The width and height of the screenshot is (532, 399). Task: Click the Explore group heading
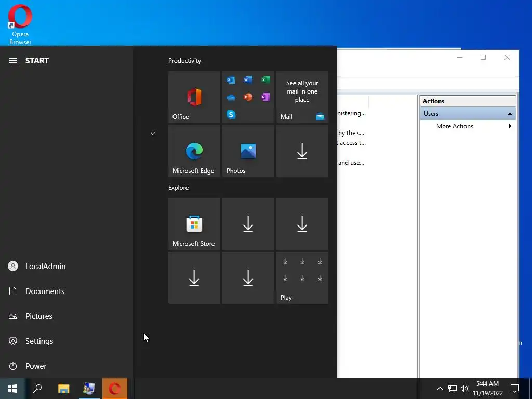tap(179, 187)
